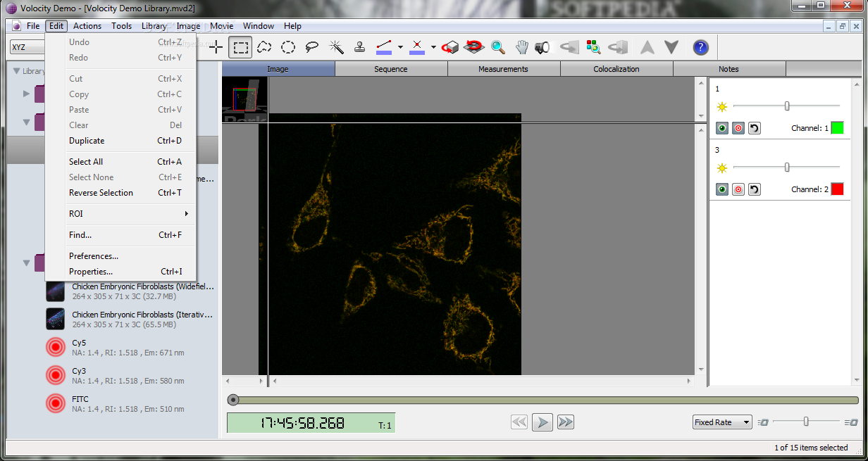The width and height of the screenshot is (868, 461).
Task: Step forward with fast-forward button
Action: pyautogui.click(x=565, y=422)
